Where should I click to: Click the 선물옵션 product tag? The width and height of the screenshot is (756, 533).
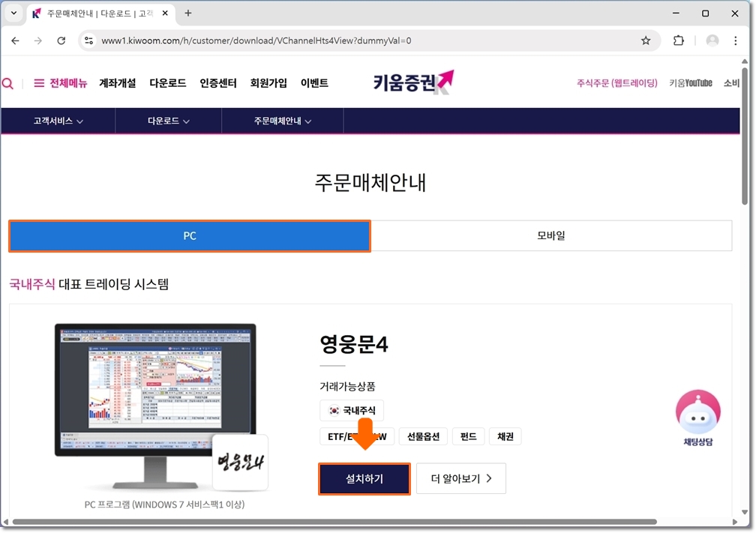pyautogui.click(x=423, y=436)
